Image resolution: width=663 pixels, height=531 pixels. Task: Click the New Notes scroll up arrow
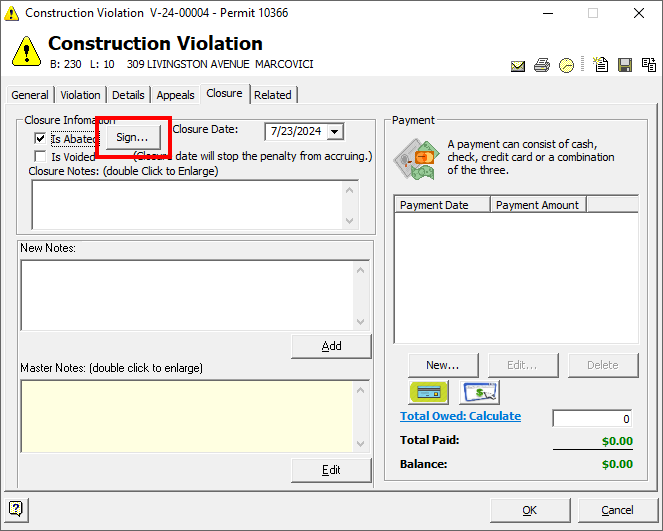tap(361, 270)
